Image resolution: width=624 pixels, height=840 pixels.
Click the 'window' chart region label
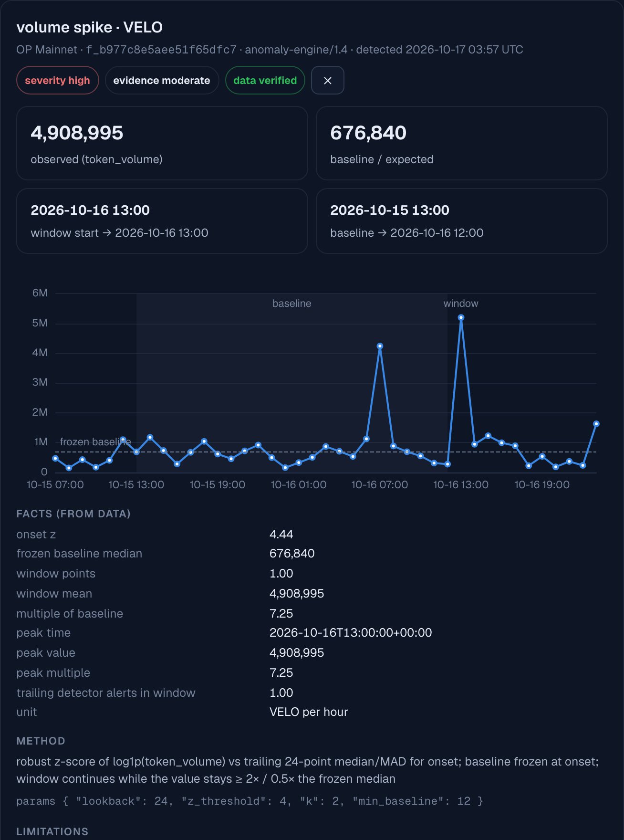pyautogui.click(x=460, y=304)
